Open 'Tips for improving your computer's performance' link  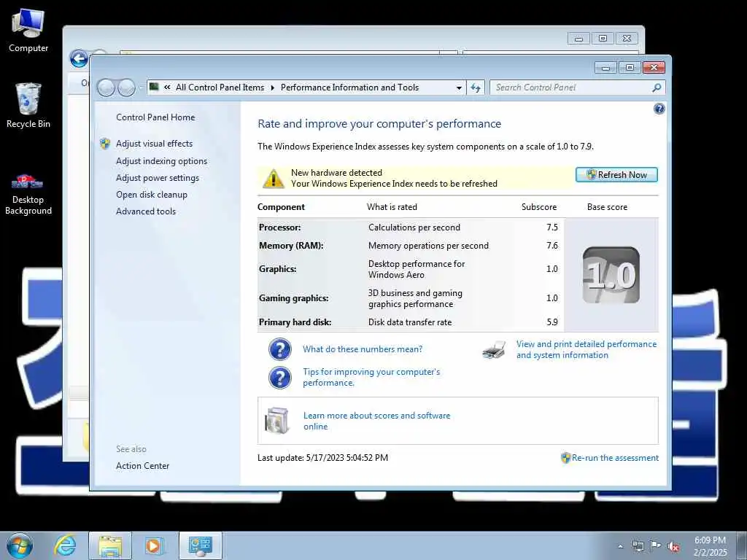pos(371,377)
